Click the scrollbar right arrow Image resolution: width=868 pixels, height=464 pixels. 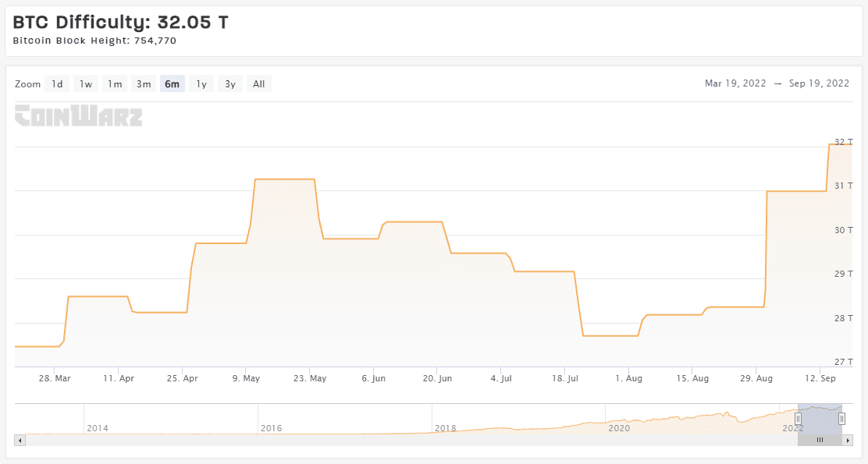click(x=847, y=440)
